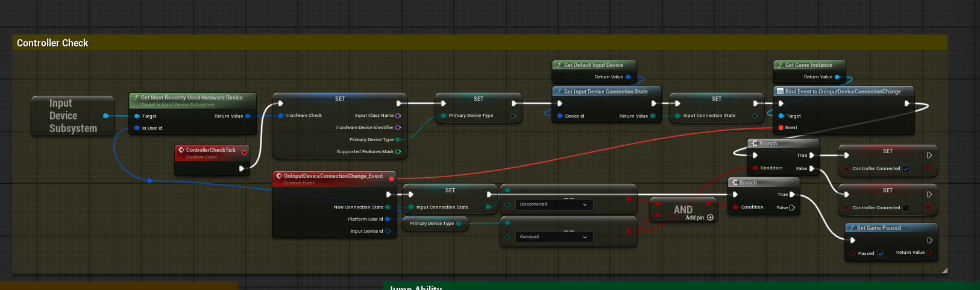Image resolution: width=980 pixels, height=290 pixels.
Task: Enable the unchecked Controller Connected checkbox
Action: [x=906, y=208]
